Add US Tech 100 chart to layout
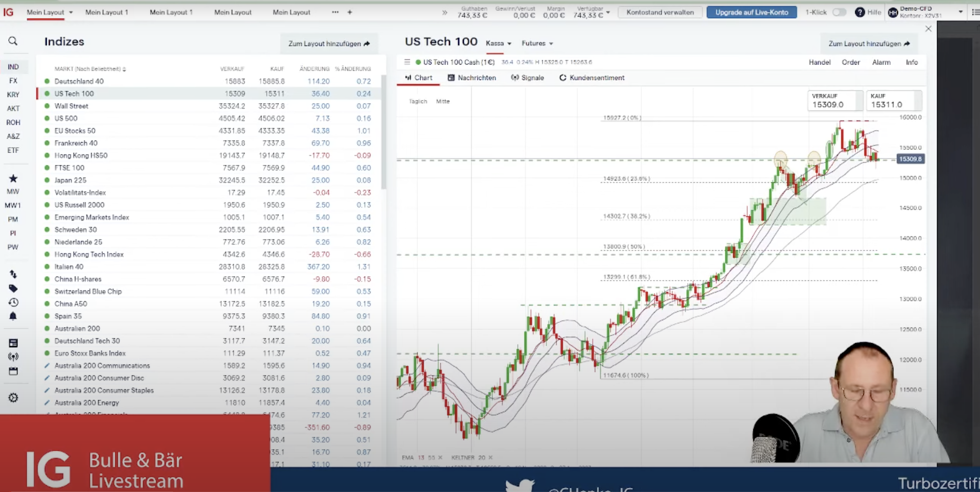 point(869,44)
